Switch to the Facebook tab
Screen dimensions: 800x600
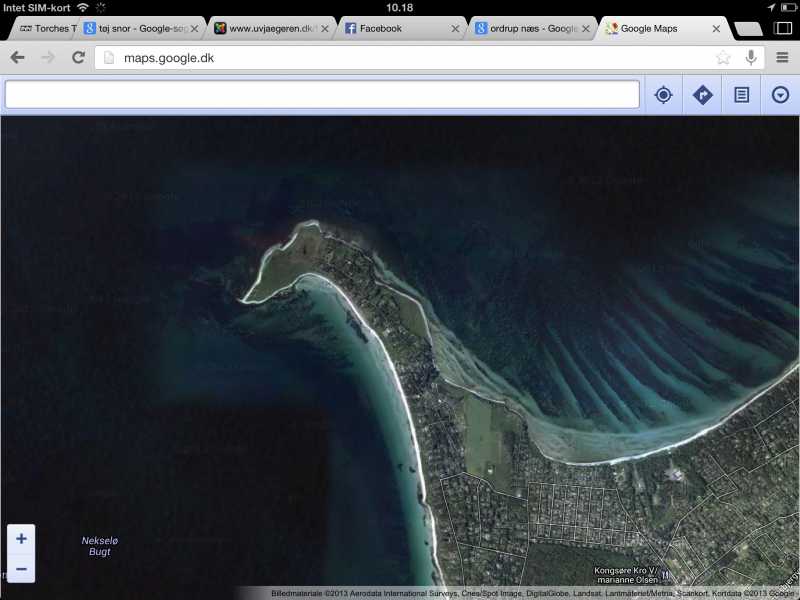pos(390,29)
